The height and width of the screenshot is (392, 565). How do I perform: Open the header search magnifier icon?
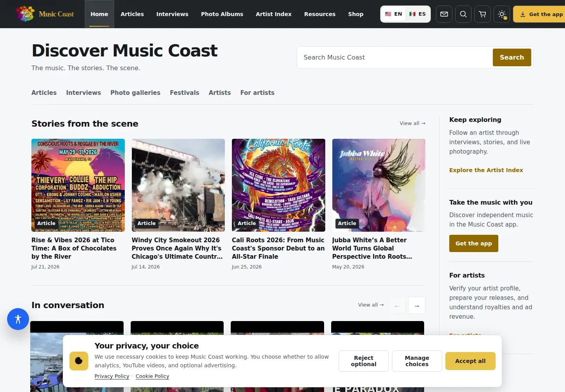click(463, 14)
